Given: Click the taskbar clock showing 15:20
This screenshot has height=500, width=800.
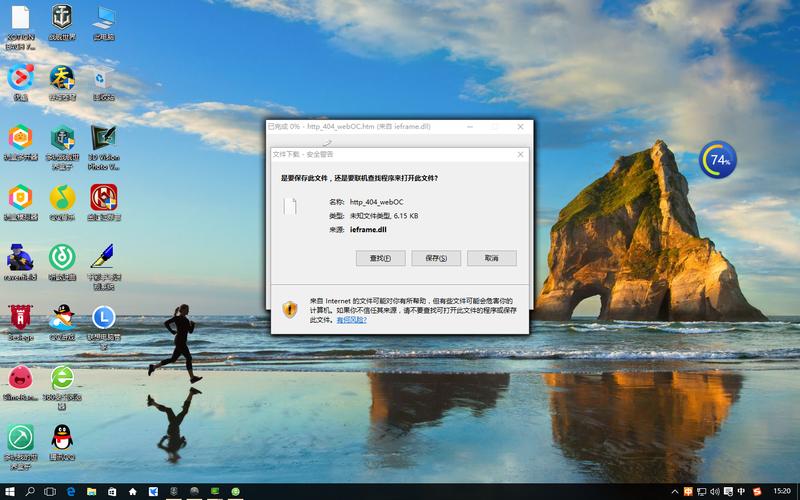Looking at the screenshot, I should pos(782,491).
